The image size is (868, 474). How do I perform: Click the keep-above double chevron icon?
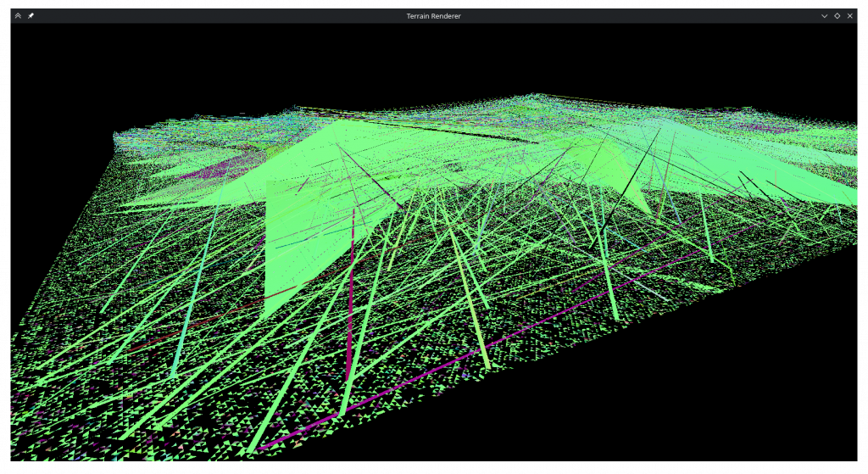(x=18, y=15)
